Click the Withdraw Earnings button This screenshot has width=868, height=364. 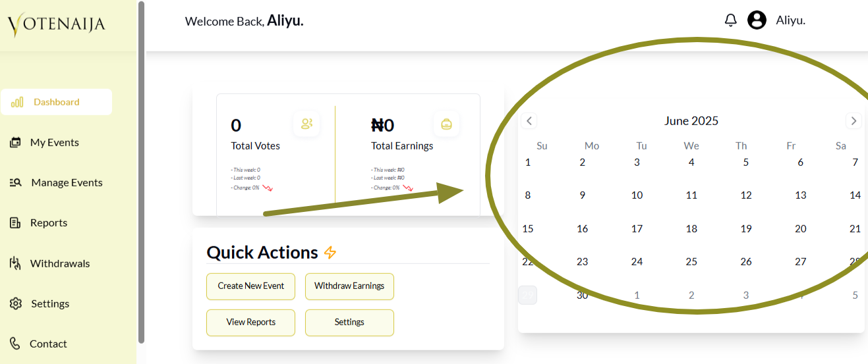click(349, 286)
